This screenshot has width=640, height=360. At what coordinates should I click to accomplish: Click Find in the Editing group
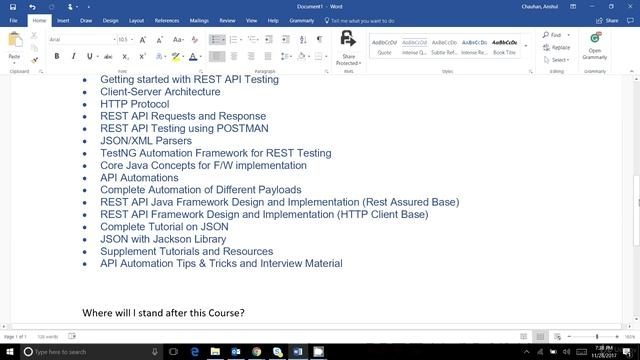point(552,35)
